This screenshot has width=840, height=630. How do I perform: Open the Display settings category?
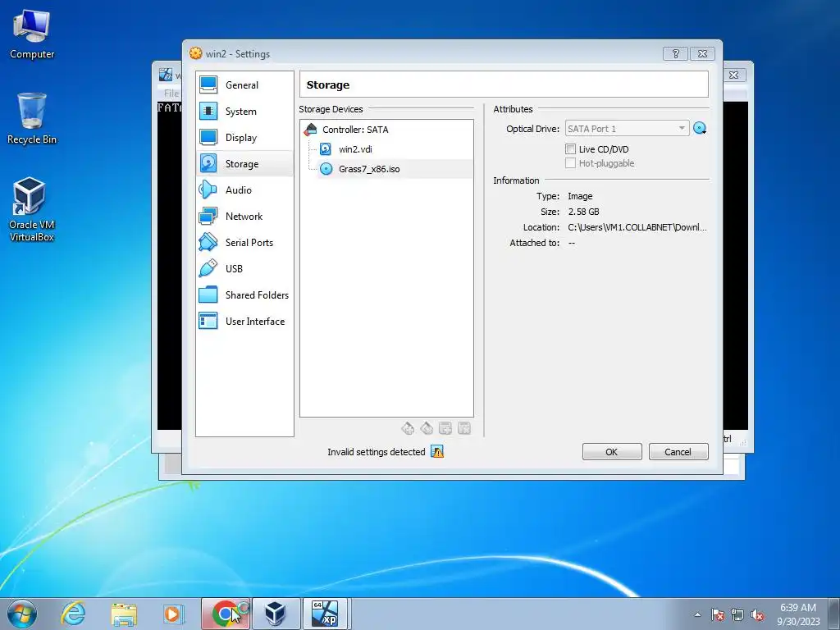244,138
